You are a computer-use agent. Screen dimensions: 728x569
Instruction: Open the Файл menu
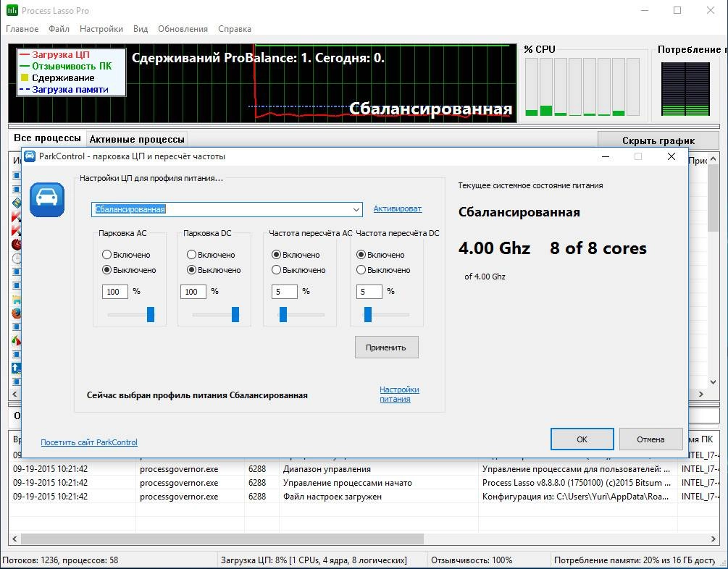click(59, 29)
